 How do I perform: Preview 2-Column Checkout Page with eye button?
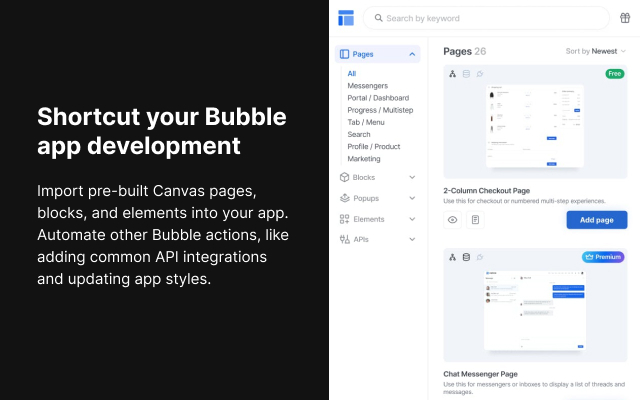pos(452,220)
